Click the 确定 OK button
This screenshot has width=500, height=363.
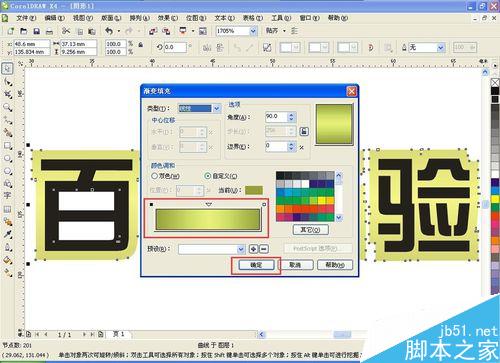tap(256, 265)
